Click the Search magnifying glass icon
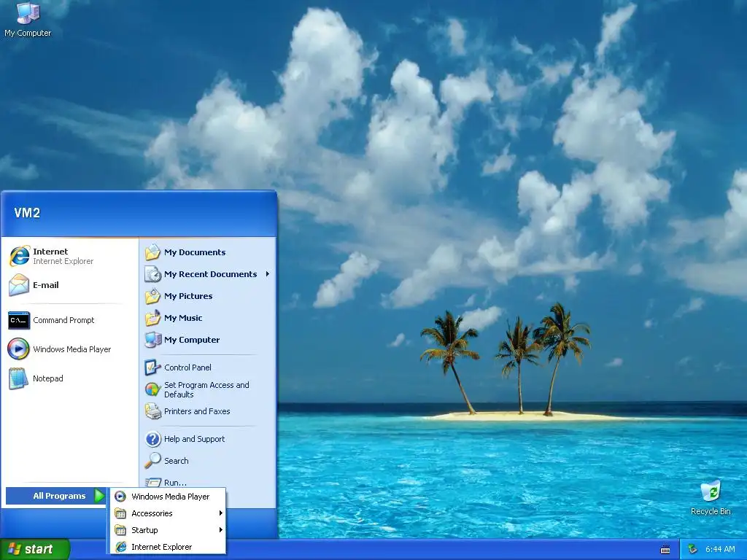This screenshot has width=747, height=560. [153, 461]
